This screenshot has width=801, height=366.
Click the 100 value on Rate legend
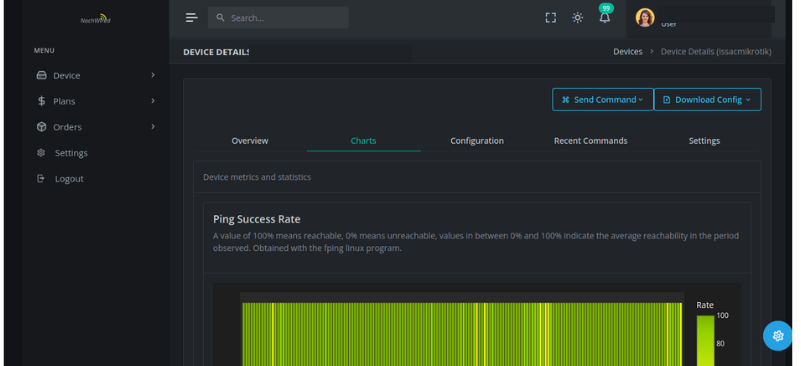722,315
